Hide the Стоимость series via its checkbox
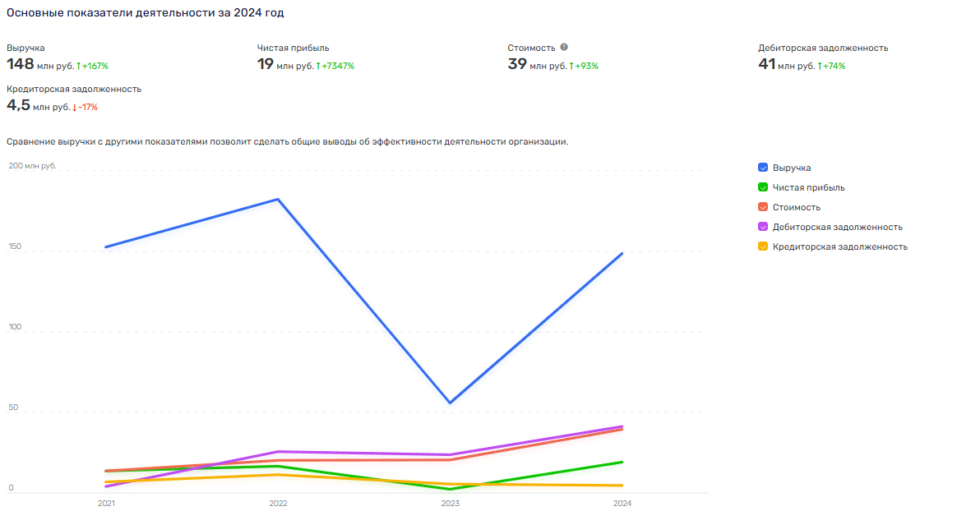The width and height of the screenshot is (980, 525). tap(763, 207)
